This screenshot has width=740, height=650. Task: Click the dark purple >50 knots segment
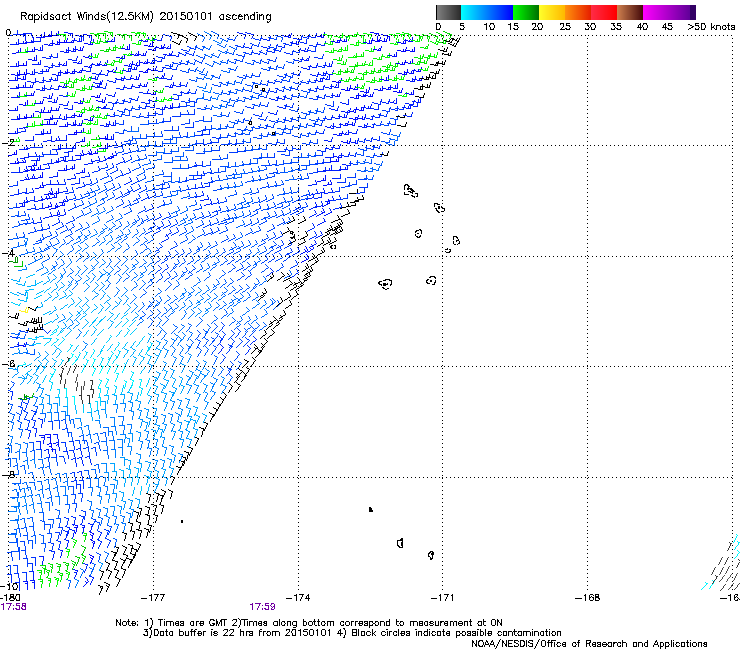click(693, 12)
